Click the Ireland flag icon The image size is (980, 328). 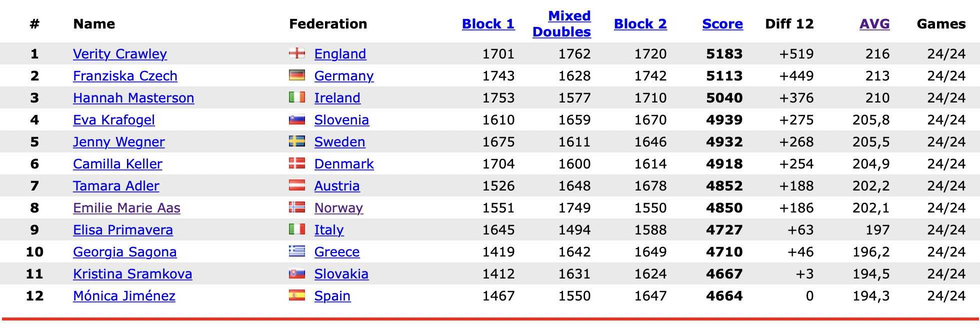(x=297, y=97)
